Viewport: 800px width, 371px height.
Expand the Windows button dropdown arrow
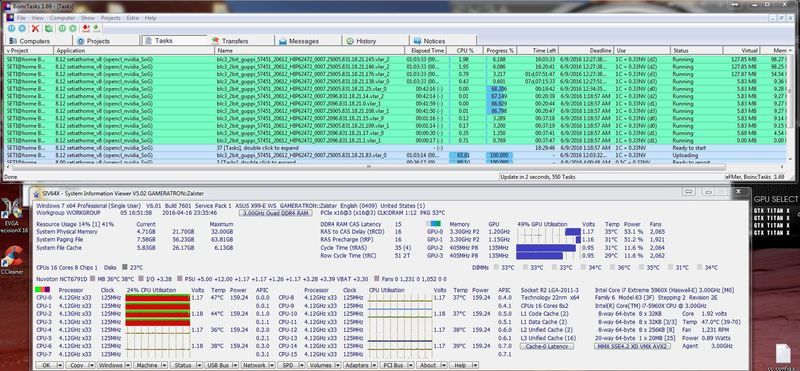point(128,365)
